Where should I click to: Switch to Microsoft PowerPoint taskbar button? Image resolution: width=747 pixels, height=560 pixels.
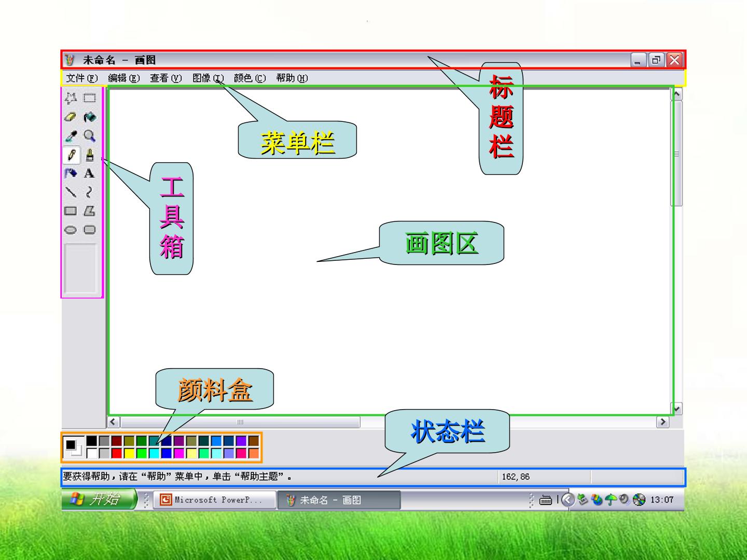pos(214,500)
